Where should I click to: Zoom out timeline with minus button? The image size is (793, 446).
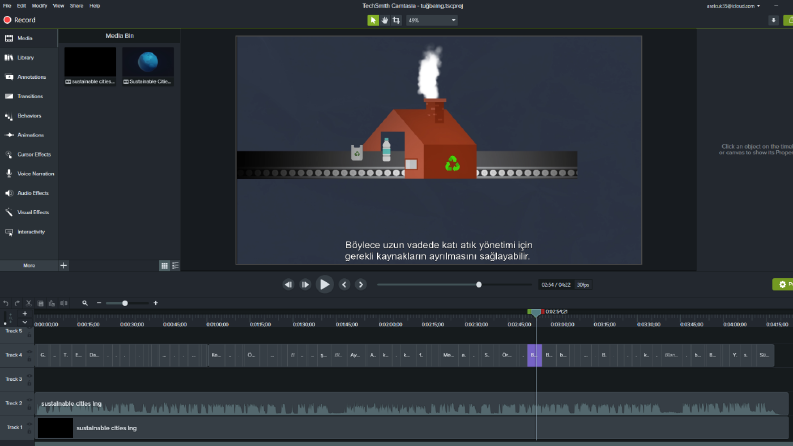99,303
